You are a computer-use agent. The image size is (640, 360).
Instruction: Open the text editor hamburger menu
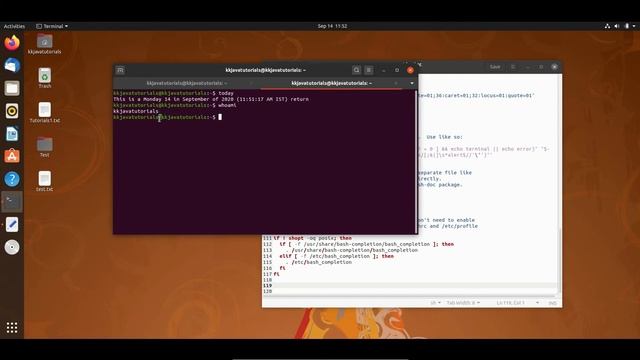pos(513,67)
